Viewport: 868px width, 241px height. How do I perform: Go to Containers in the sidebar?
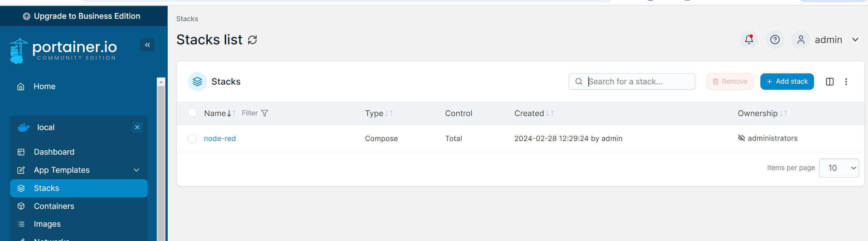(54, 206)
